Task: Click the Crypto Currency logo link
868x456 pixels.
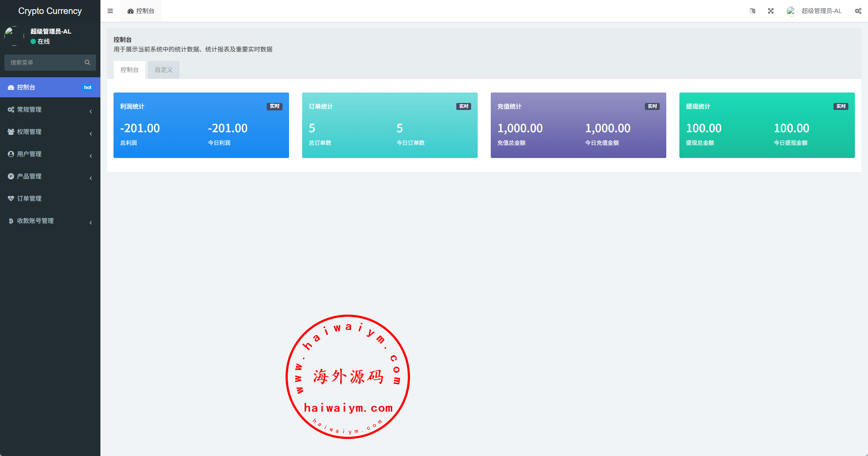Action: tap(50, 11)
